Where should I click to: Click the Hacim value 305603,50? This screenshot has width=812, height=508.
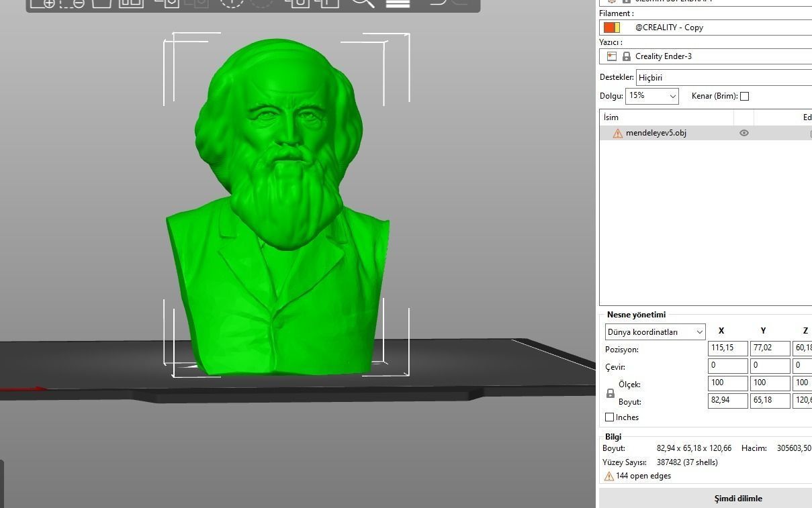point(794,448)
